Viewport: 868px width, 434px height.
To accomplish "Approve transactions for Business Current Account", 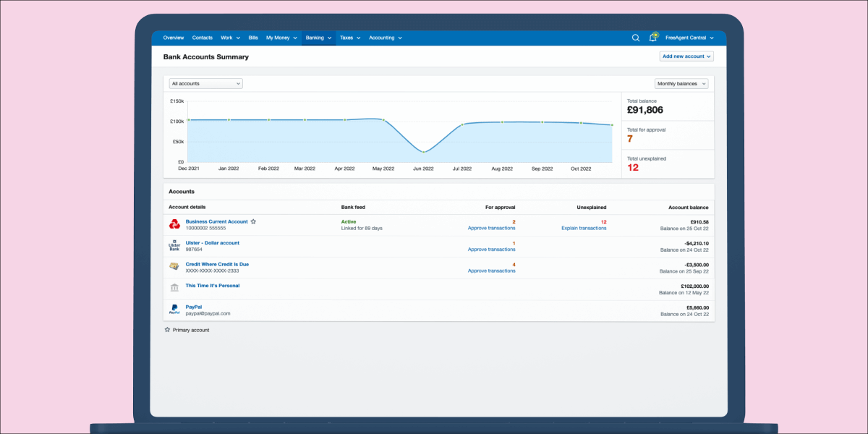I will [492, 228].
